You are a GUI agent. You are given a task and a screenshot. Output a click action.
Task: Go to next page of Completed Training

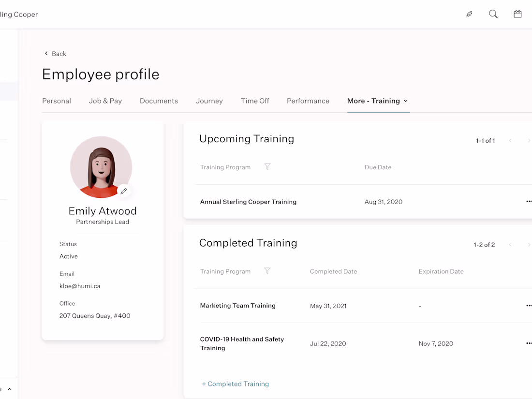click(x=528, y=245)
